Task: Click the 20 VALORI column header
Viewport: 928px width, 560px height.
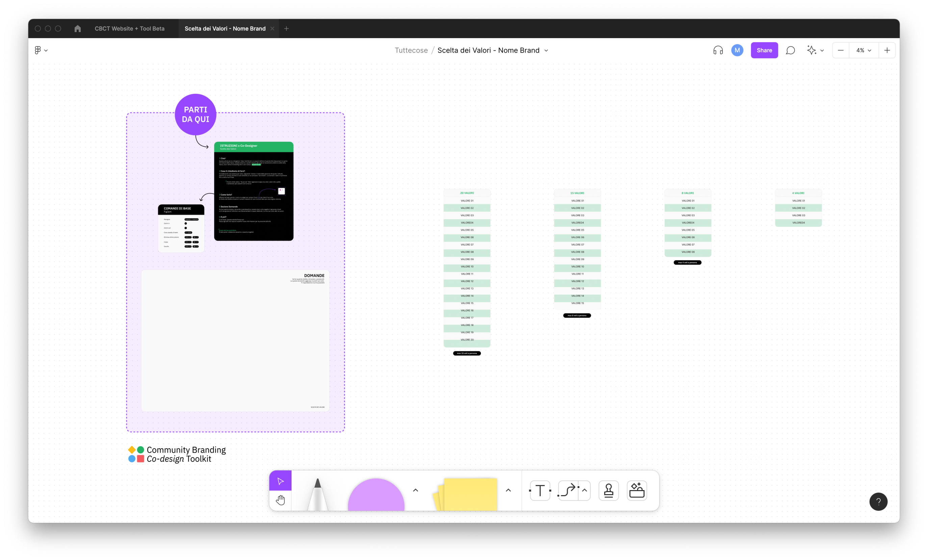Action: point(467,193)
